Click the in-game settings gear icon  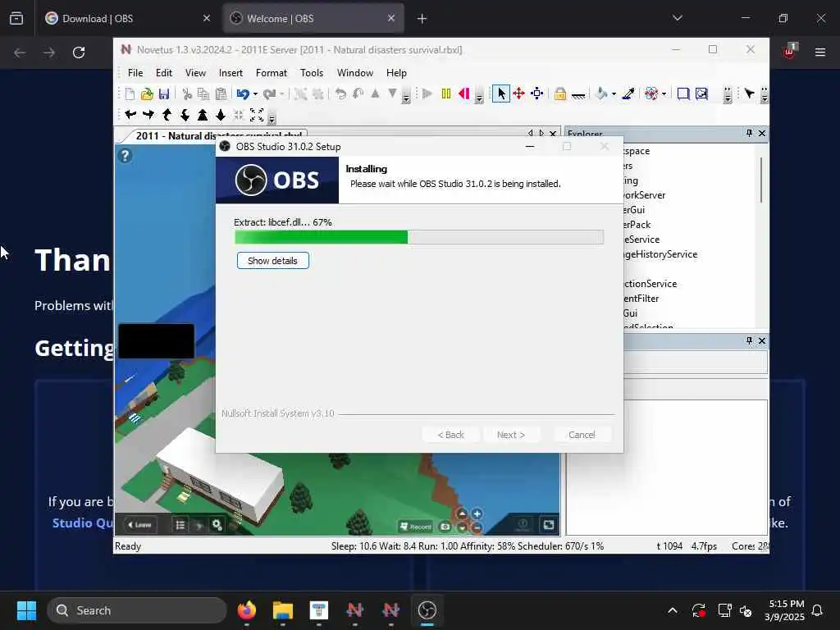point(217,525)
